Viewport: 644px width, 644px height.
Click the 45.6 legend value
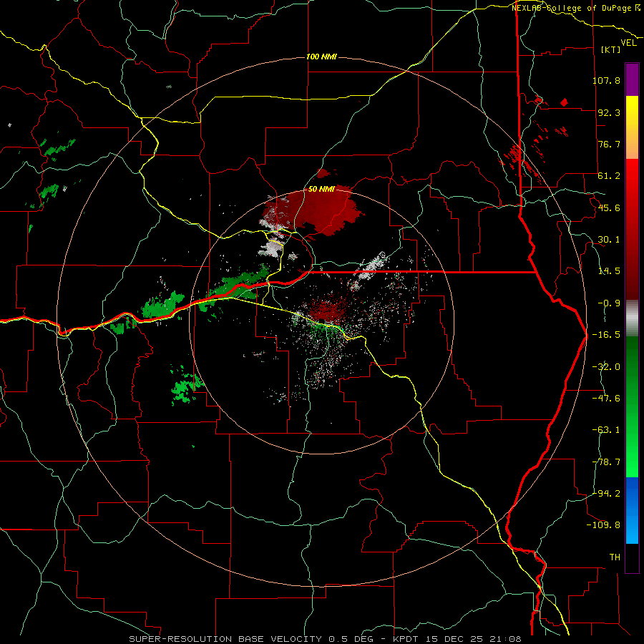pyautogui.click(x=609, y=208)
